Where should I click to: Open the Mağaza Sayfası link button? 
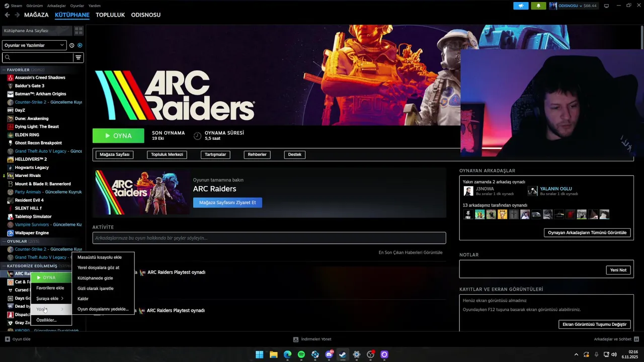pyautogui.click(x=115, y=154)
